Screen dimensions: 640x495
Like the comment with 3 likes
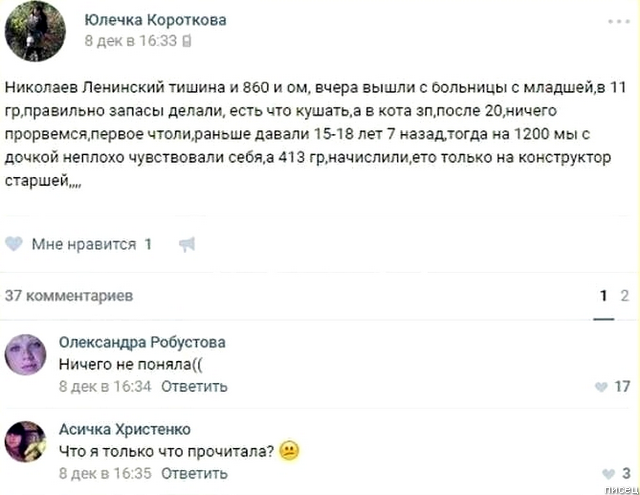(x=605, y=473)
